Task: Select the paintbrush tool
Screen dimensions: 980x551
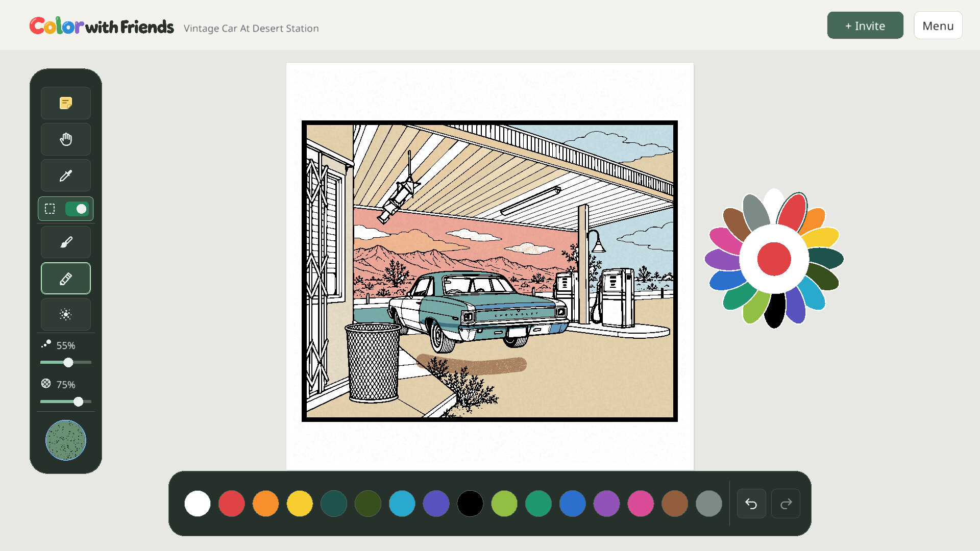Action: pyautogui.click(x=66, y=242)
